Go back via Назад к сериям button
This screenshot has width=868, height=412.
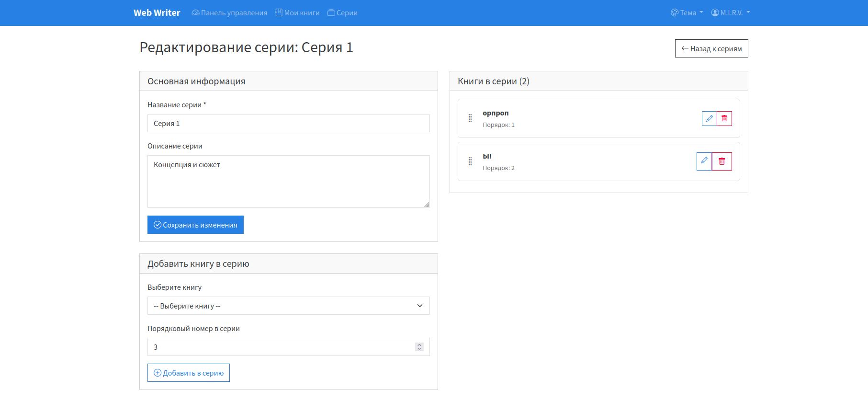tap(711, 48)
